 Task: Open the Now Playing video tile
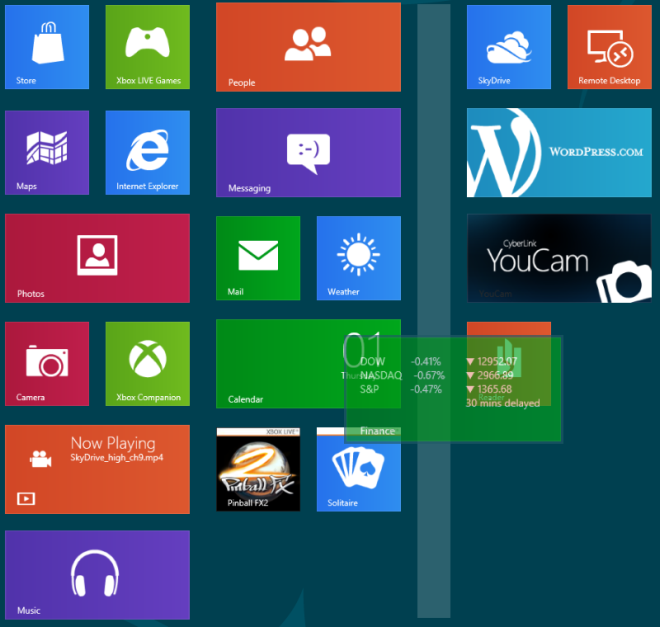pos(97,469)
